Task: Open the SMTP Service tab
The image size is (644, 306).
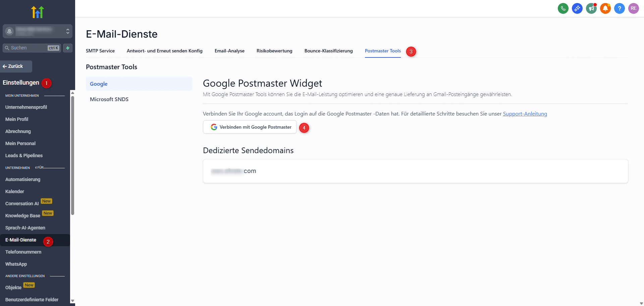Action: click(100, 51)
